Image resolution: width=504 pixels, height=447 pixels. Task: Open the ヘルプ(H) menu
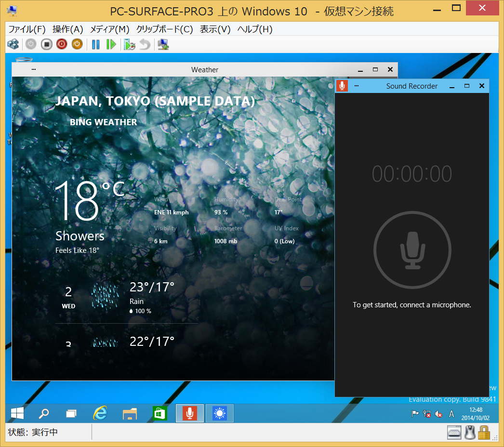255,29
